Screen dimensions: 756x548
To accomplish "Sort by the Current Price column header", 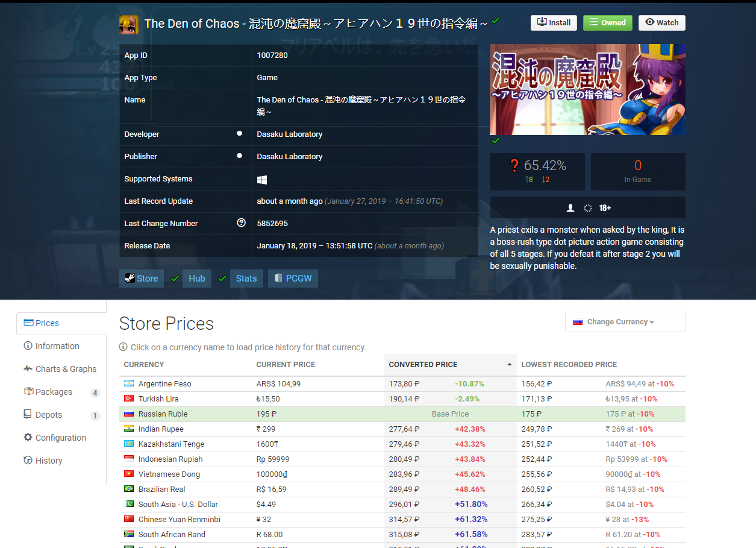I will (x=318, y=365).
